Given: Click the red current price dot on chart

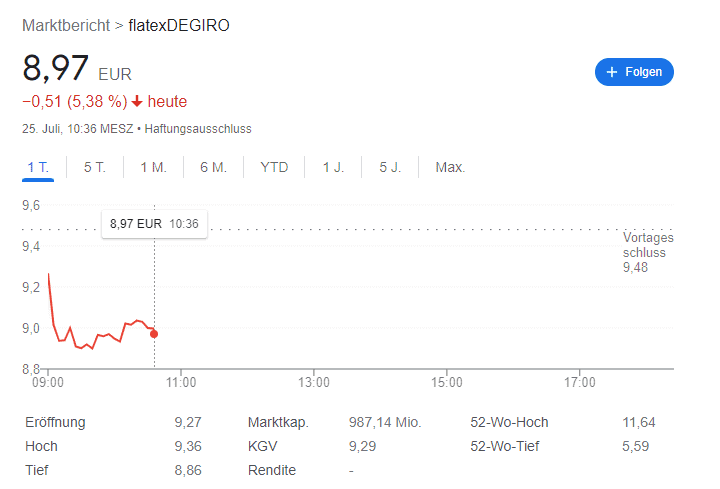Looking at the screenshot, I should pyautogui.click(x=154, y=334).
